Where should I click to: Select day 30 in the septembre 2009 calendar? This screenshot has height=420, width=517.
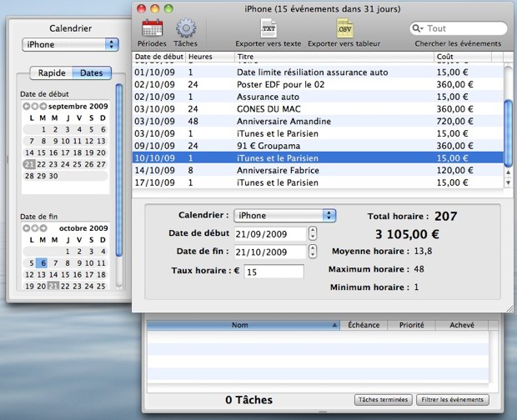click(53, 176)
